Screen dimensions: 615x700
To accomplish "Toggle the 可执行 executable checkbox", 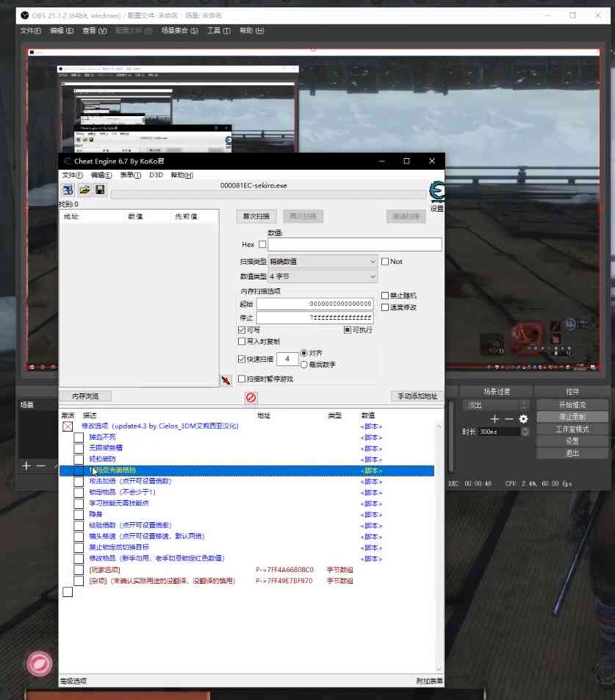I will coord(348,330).
